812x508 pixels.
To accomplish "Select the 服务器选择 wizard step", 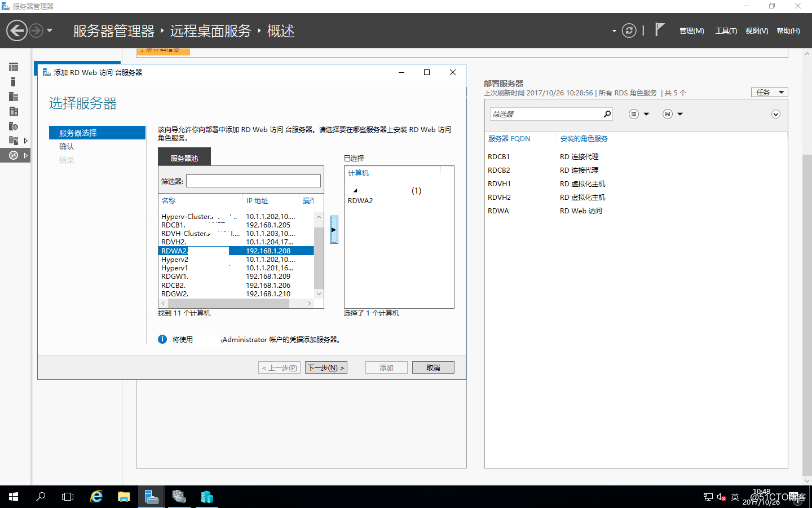I will pos(97,133).
